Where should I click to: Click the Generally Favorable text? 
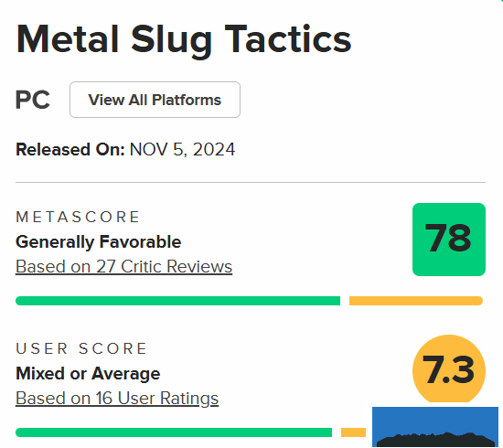tap(99, 241)
